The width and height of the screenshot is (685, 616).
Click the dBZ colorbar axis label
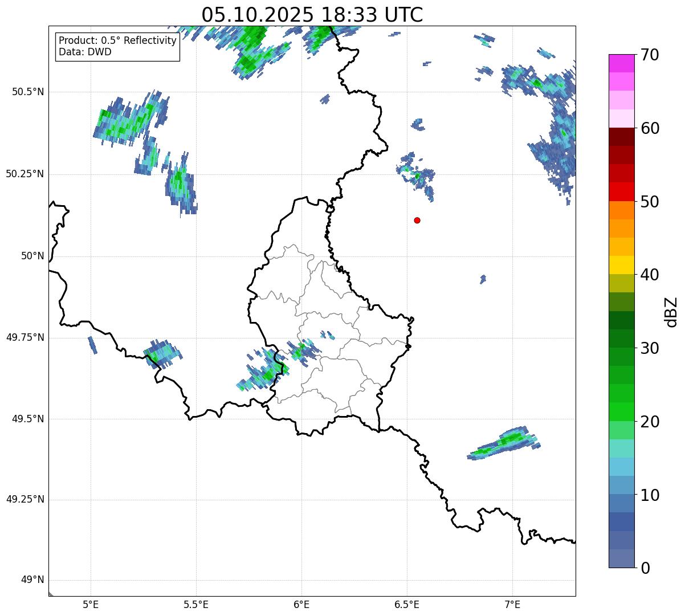(x=671, y=312)
